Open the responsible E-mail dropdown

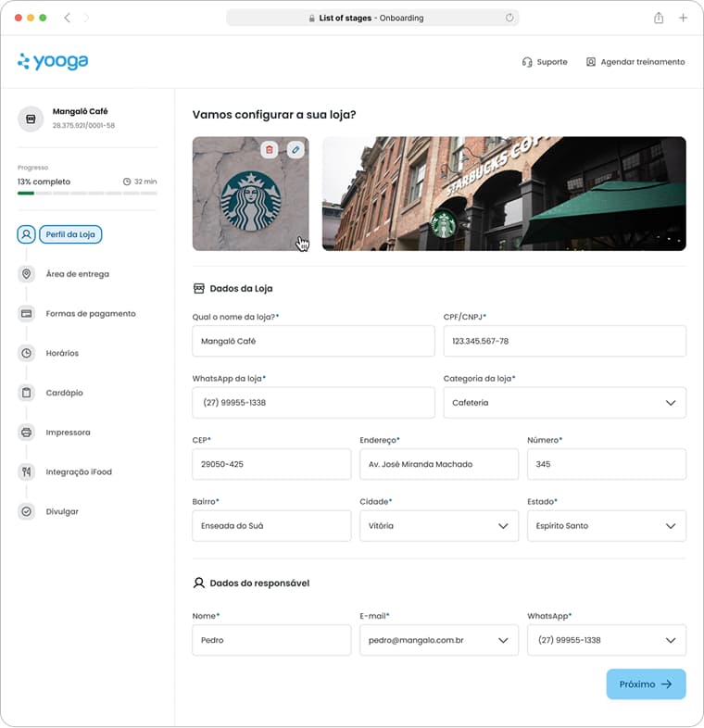tap(503, 640)
